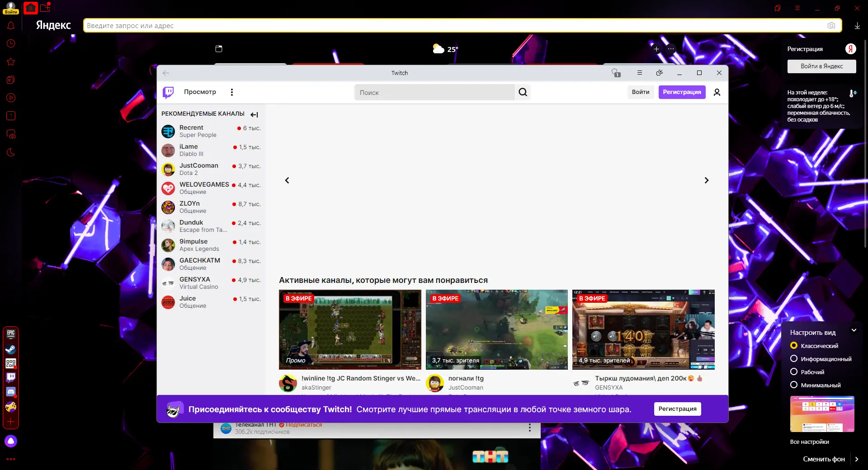868x470 pixels.
Task: Focus the Twitch Поиск search field
Action: [434, 92]
